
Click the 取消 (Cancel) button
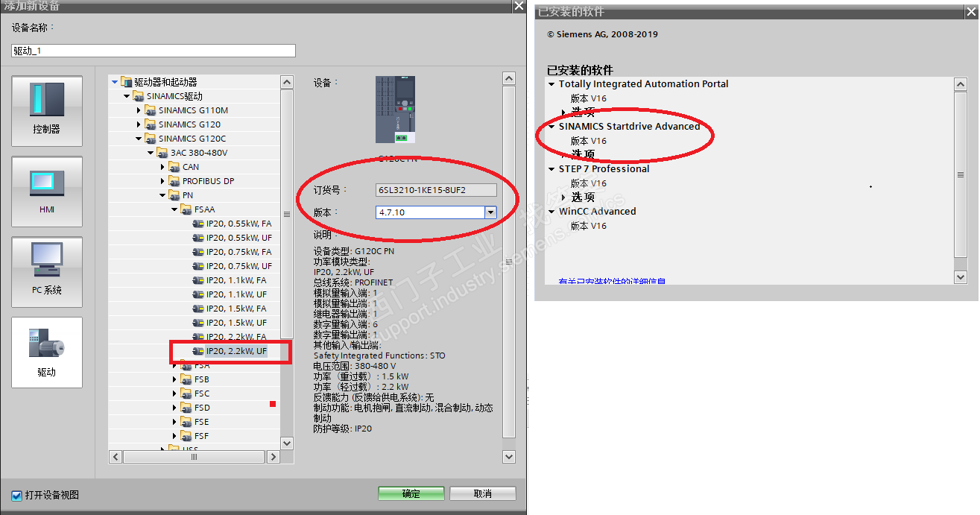click(x=482, y=493)
